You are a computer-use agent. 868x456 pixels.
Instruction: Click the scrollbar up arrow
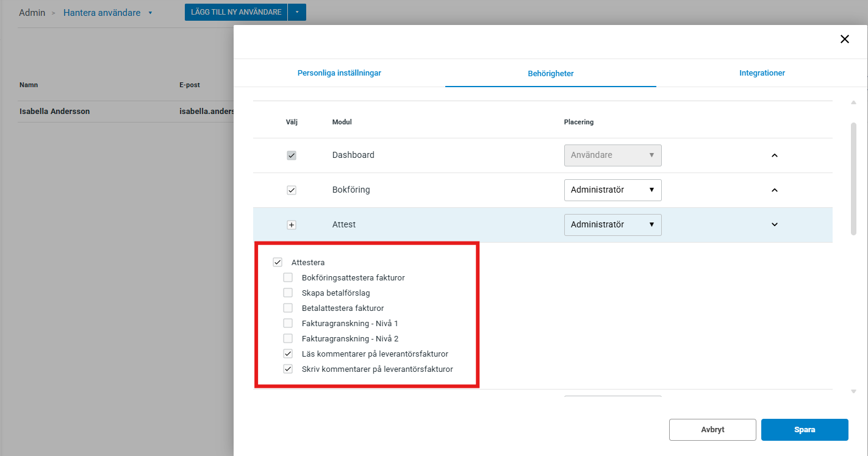click(853, 102)
